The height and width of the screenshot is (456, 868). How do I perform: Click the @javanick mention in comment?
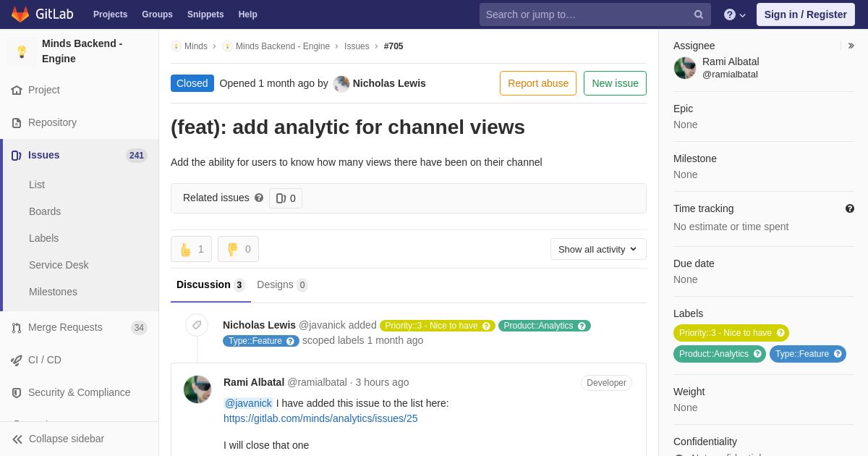(x=248, y=403)
